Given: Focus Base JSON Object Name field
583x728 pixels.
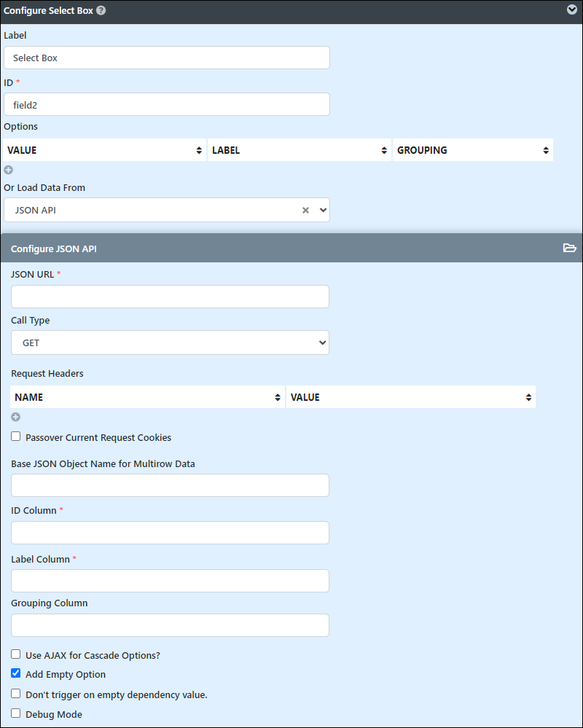Looking at the screenshot, I should click(170, 485).
